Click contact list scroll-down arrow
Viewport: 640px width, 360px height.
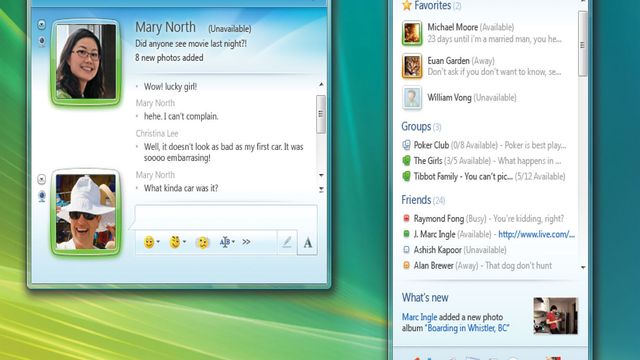coord(583,267)
